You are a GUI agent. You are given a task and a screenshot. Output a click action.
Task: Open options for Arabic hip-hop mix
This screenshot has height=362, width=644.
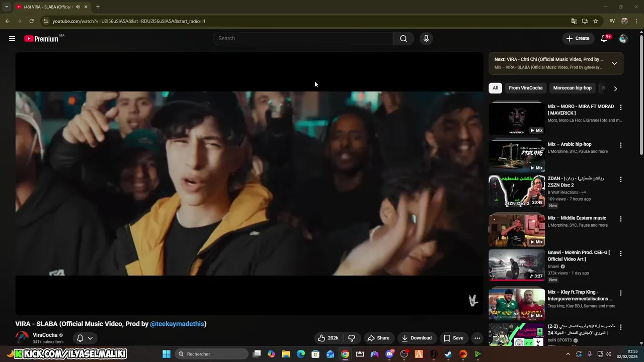point(620,145)
